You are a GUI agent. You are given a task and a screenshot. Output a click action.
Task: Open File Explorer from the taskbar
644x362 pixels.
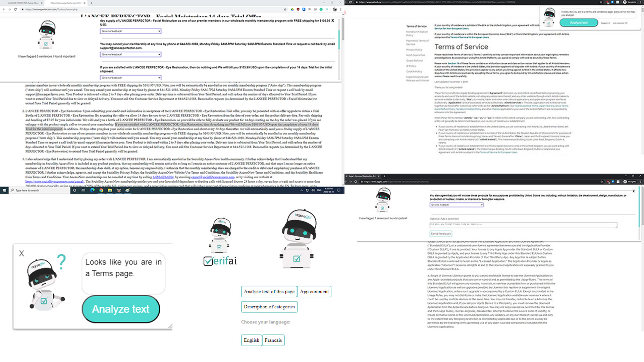coord(110,190)
